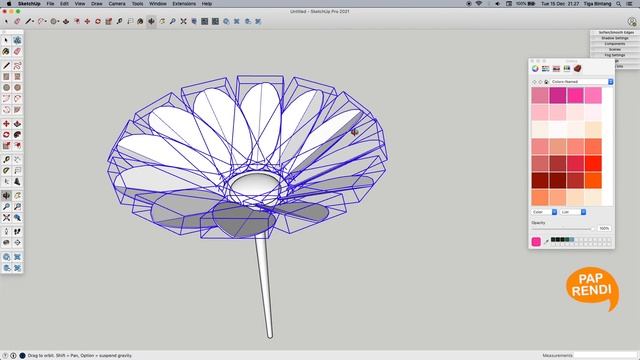Open the List dropdown below swatches
Image resolution: width=640 pixels, height=360 pixels.
pyautogui.click(x=573, y=212)
